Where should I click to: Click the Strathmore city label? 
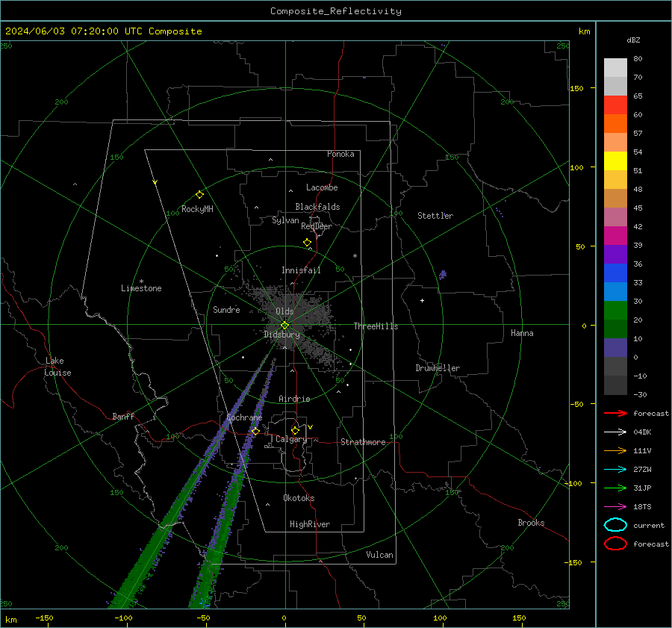pos(363,442)
